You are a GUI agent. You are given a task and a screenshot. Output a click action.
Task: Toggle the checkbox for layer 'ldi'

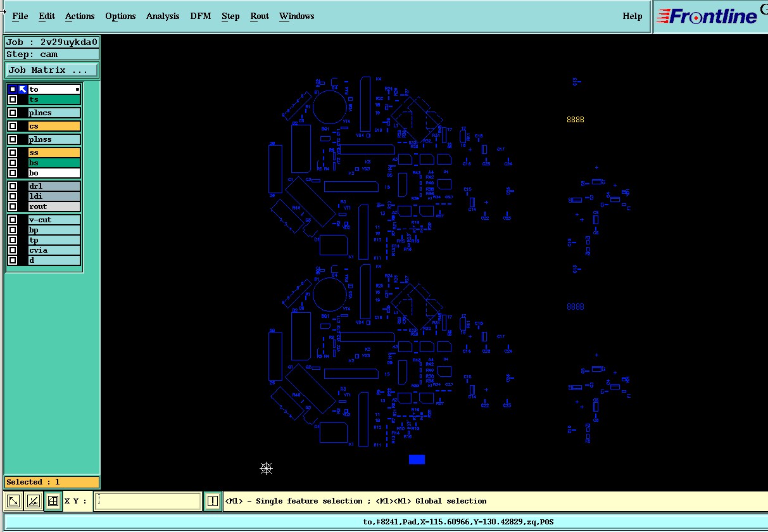click(x=13, y=196)
